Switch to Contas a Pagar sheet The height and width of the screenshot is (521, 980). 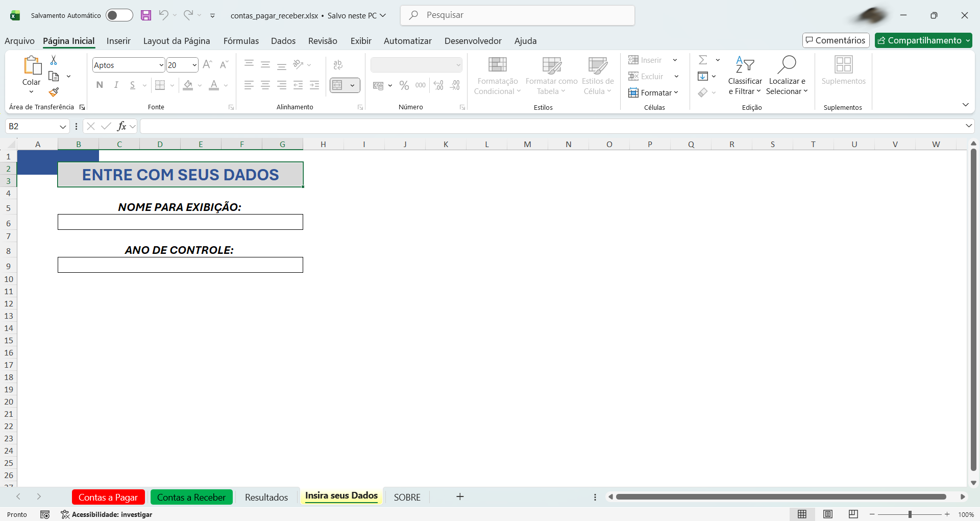click(x=108, y=497)
